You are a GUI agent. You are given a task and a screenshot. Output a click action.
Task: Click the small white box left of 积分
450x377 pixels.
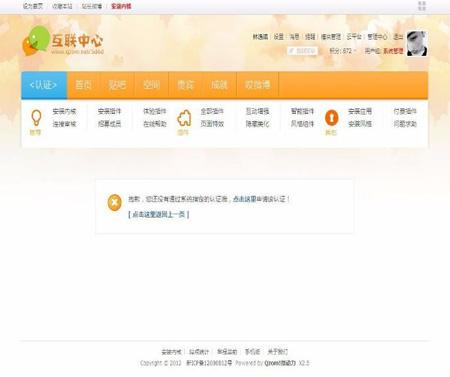[302, 51]
